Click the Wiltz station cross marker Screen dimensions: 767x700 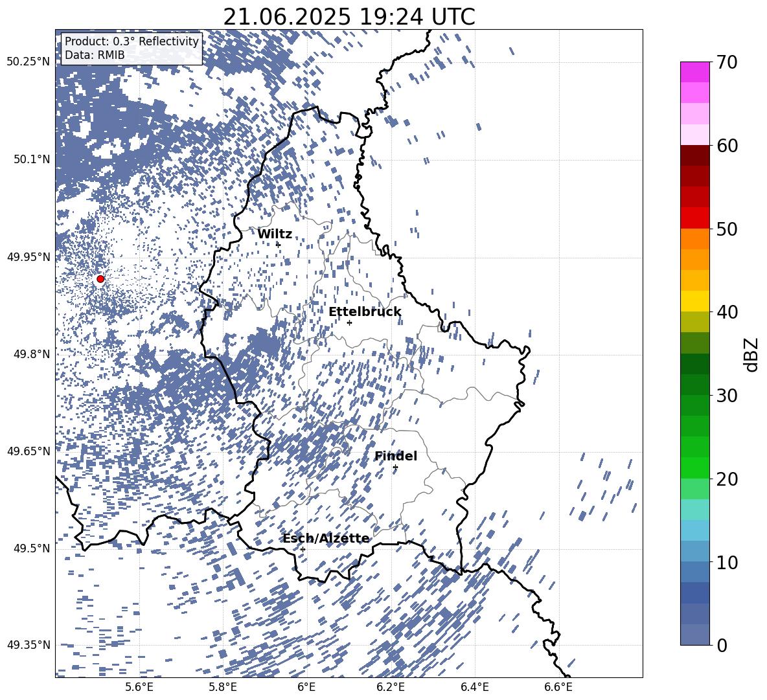279,244
